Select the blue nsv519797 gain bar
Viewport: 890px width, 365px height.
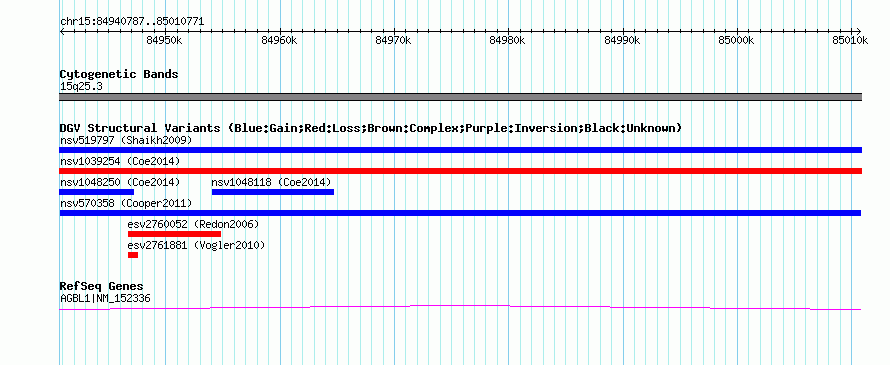pyautogui.click(x=460, y=150)
